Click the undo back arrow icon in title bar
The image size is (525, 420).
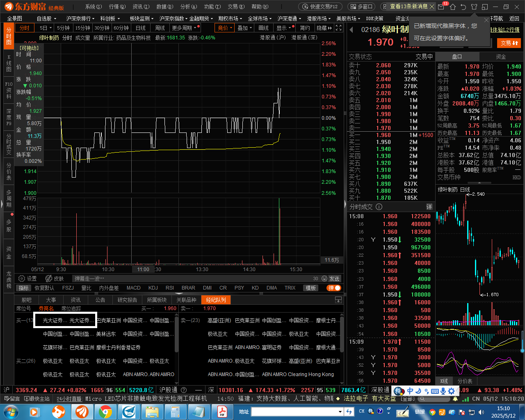(463, 7)
